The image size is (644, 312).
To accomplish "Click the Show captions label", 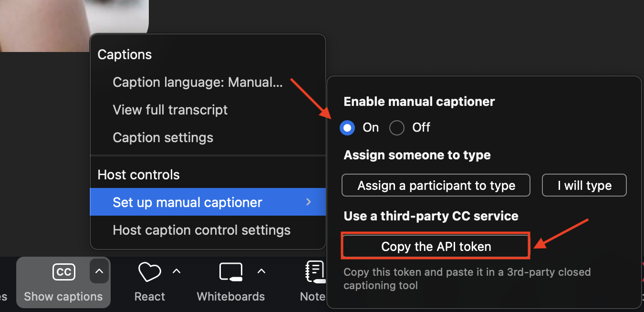I will tap(63, 296).
